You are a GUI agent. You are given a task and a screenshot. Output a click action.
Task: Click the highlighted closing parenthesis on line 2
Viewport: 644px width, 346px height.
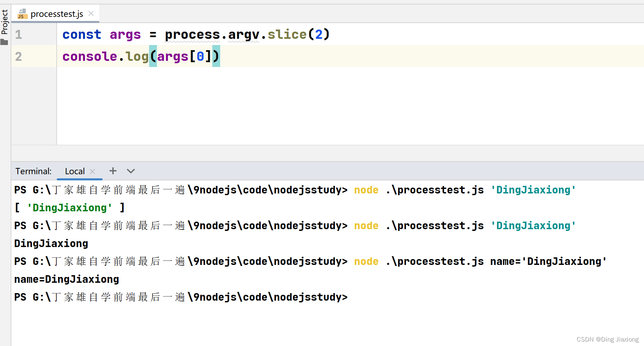pos(216,56)
